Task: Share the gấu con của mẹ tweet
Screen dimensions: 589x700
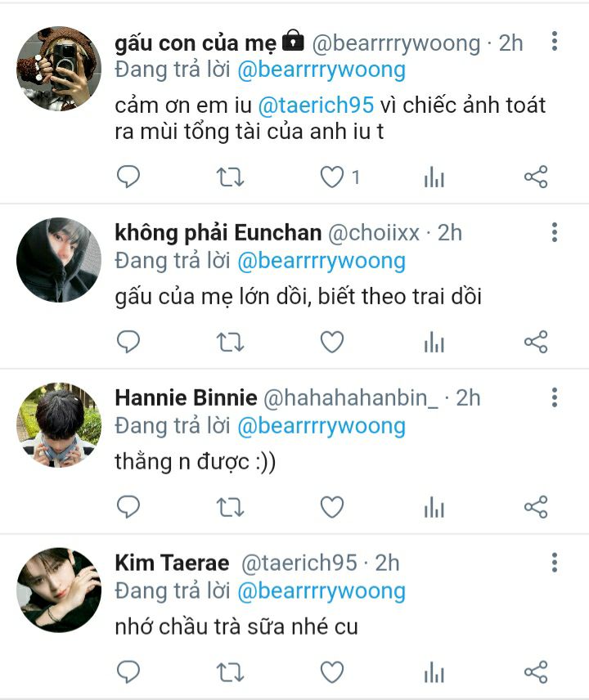Action: (x=536, y=177)
